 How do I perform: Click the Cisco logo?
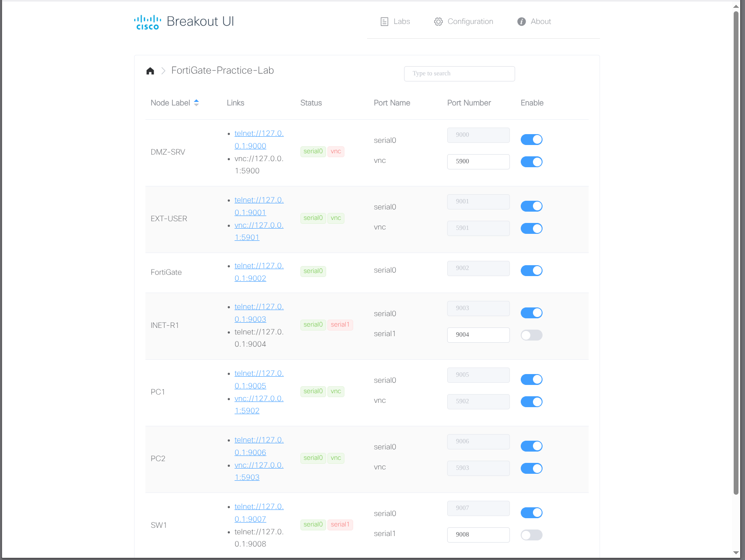pyautogui.click(x=147, y=22)
